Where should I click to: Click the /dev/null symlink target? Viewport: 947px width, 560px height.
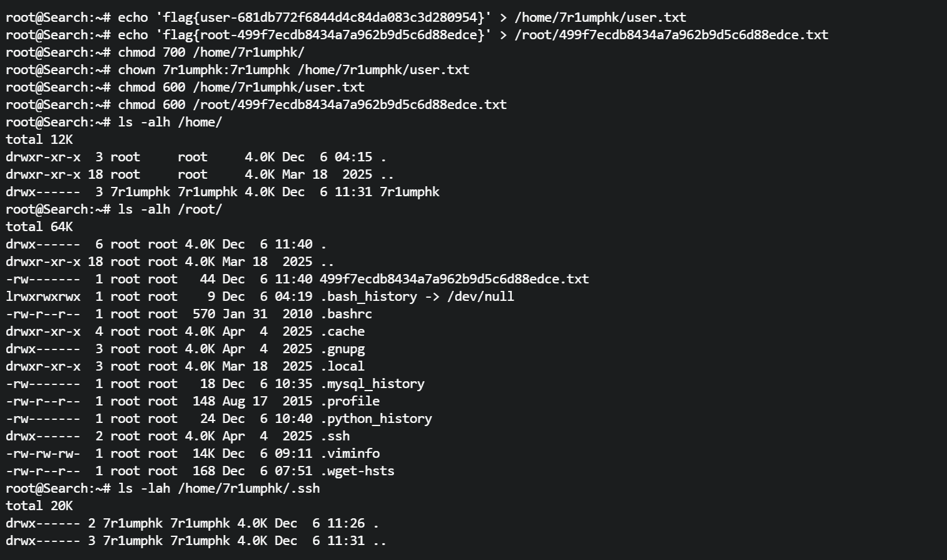click(480, 297)
